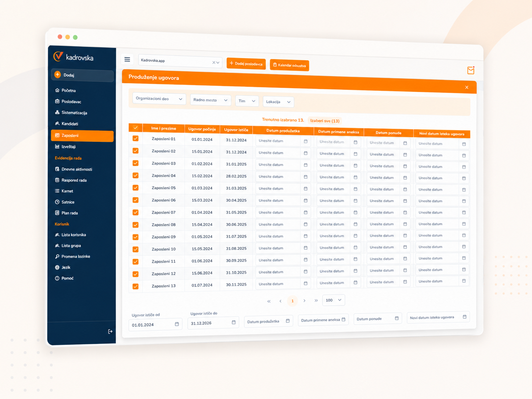532x399 pixels.
Task: Go to the first page of results
Action: [x=269, y=301]
